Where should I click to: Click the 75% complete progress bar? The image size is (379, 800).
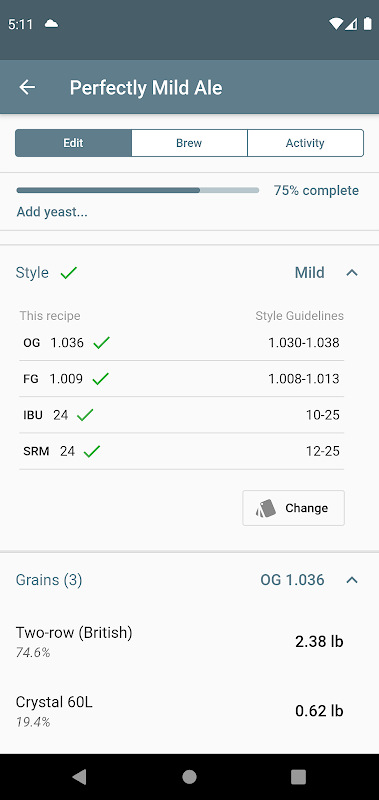[138, 190]
